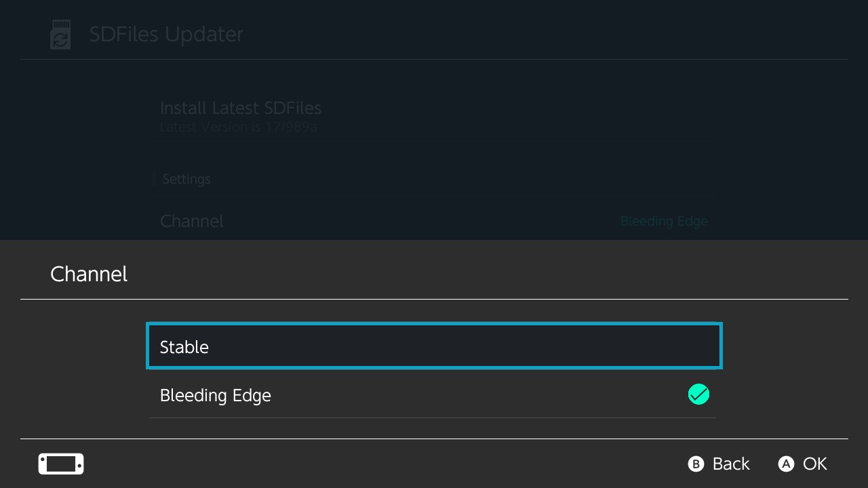This screenshot has width=868, height=488.
Task: Select the Install Latest SDFiles entry
Action: click(x=434, y=117)
